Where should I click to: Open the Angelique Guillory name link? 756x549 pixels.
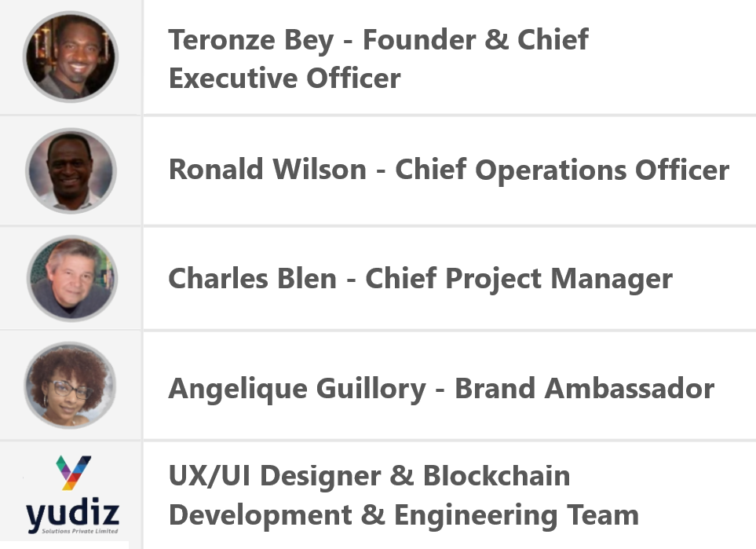tap(297, 388)
